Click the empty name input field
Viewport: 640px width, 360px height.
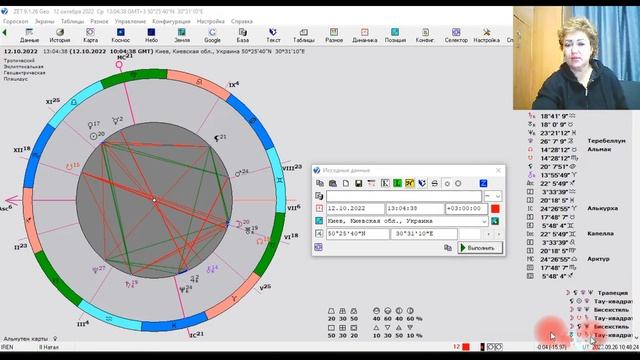coord(404,196)
